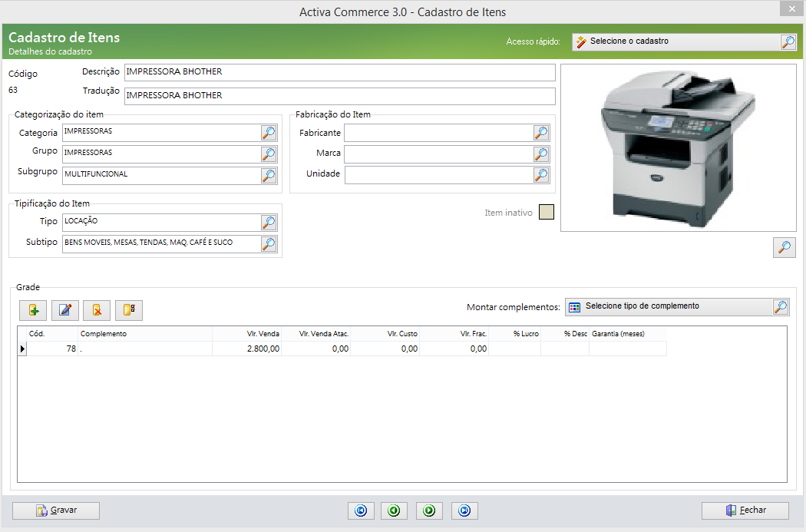This screenshot has height=532, width=806.
Task: Jump to the last record
Action: [x=464, y=511]
